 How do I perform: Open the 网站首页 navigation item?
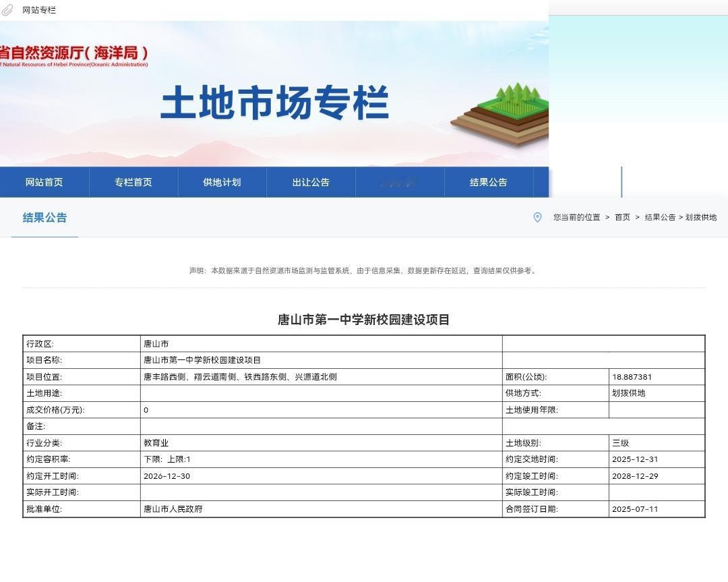tap(44, 182)
